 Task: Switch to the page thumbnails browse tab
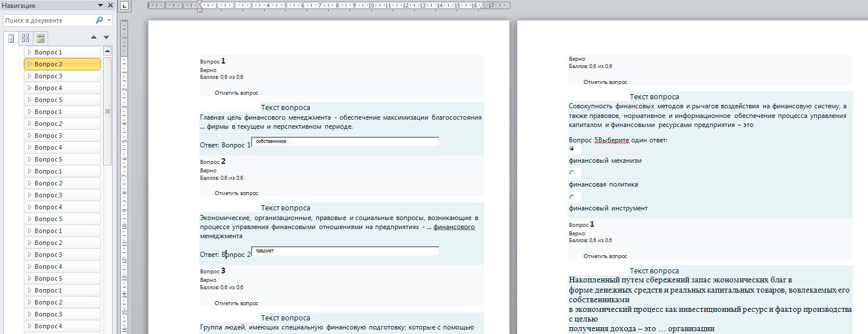pyautogui.click(x=25, y=38)
